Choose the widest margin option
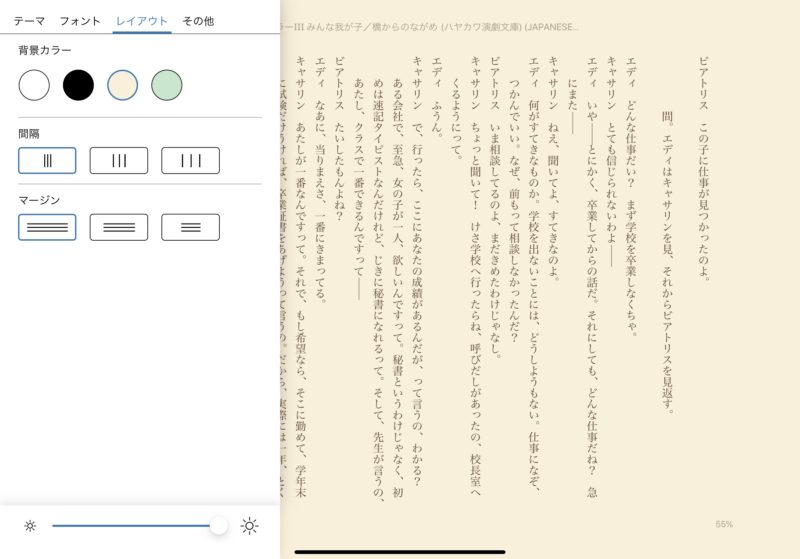This screenshot has width=800, height=559. 190,227
